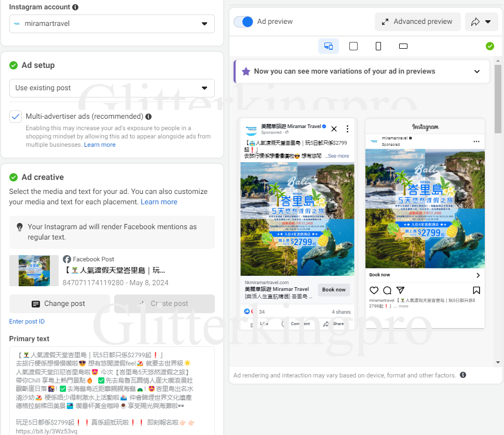Viewport: 504px width, 435px height.
Task: Click the Like action in Facebook preview
Action: [260, 324]
